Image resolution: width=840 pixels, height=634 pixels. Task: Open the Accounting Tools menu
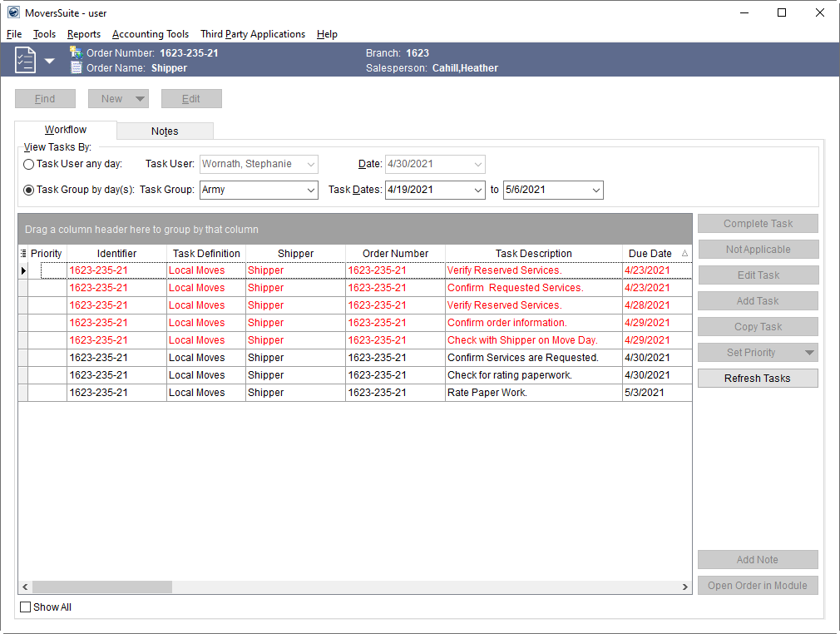pos(151,34)
